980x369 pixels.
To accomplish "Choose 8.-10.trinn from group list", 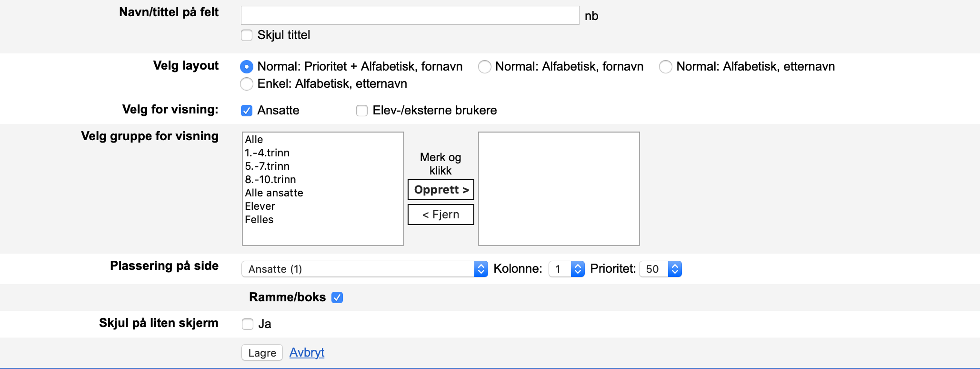I will [270, 180].
